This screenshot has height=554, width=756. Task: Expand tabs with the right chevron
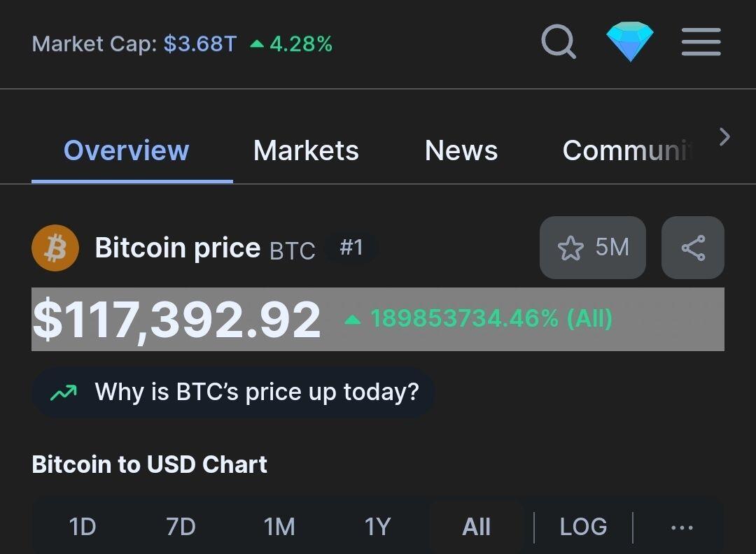coord(724,137)
